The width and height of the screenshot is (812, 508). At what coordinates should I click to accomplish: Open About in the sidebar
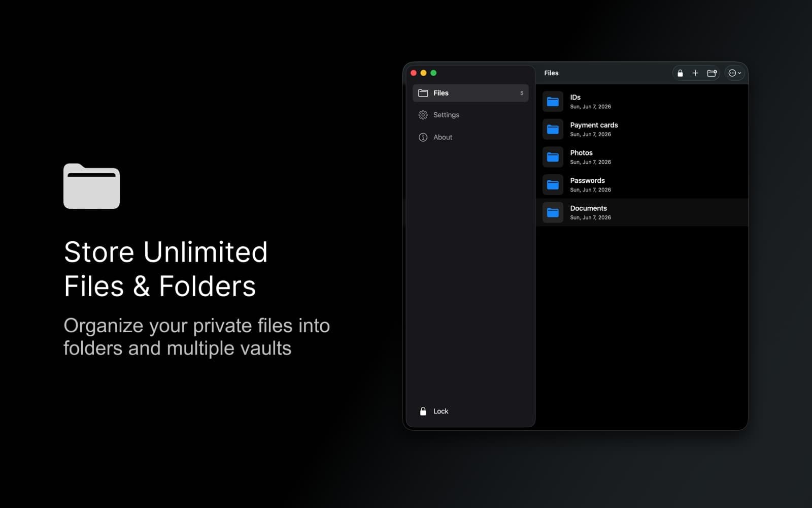(470, 137)
